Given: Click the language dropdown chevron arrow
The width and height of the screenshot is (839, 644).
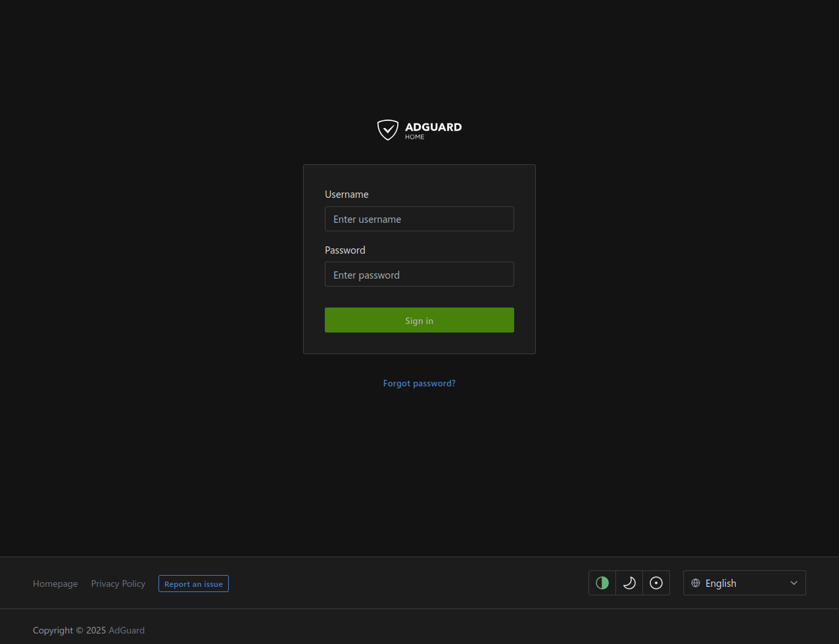Looking at the screenshot, I should coord(794,583).
